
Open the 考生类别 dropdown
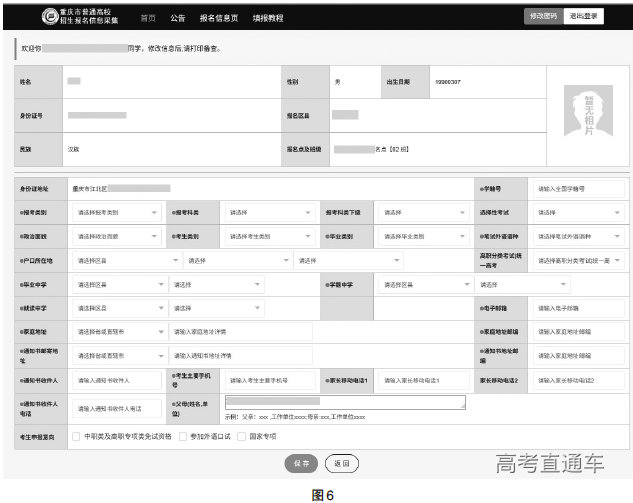point(269,237)
